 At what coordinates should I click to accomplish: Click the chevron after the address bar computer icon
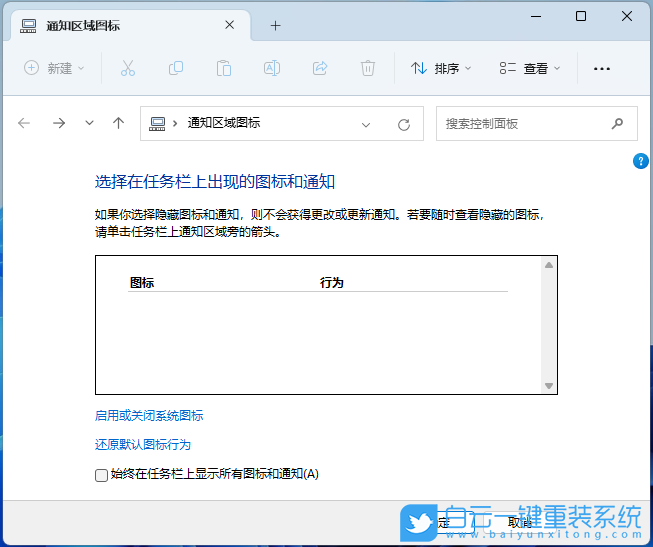coord(175,123)
